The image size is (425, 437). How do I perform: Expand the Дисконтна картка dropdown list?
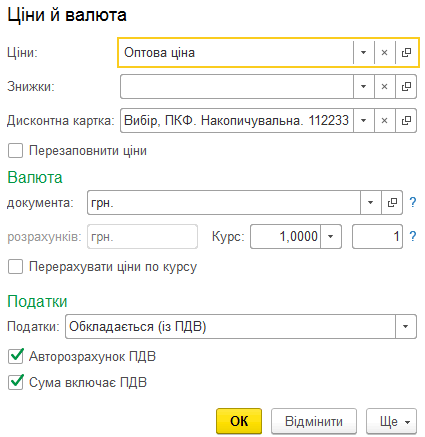point(364,121)
